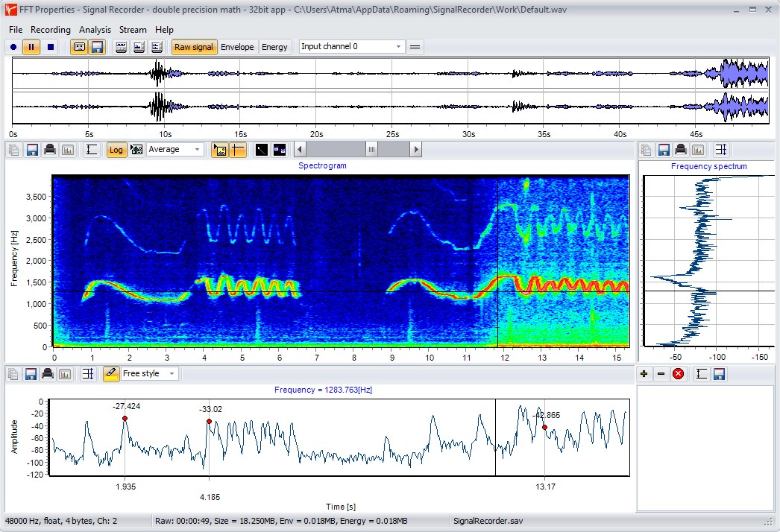Save the amplitude plot using its floppy icon
The width and height of the screenshot is (780, 532).
[31, 374]
